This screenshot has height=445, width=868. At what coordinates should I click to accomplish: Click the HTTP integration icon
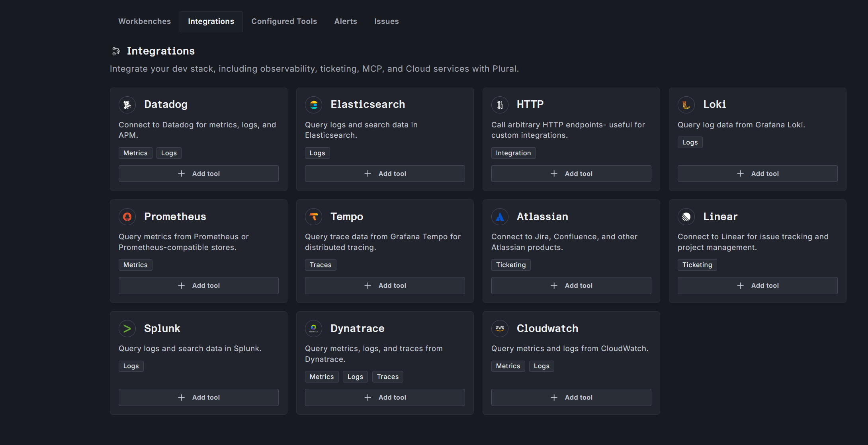pos(500,105)
